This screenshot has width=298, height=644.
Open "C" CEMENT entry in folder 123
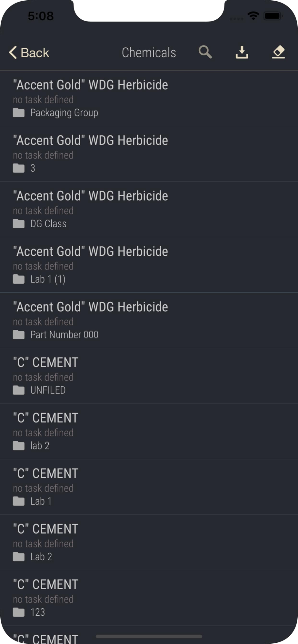tap(149, 598)
